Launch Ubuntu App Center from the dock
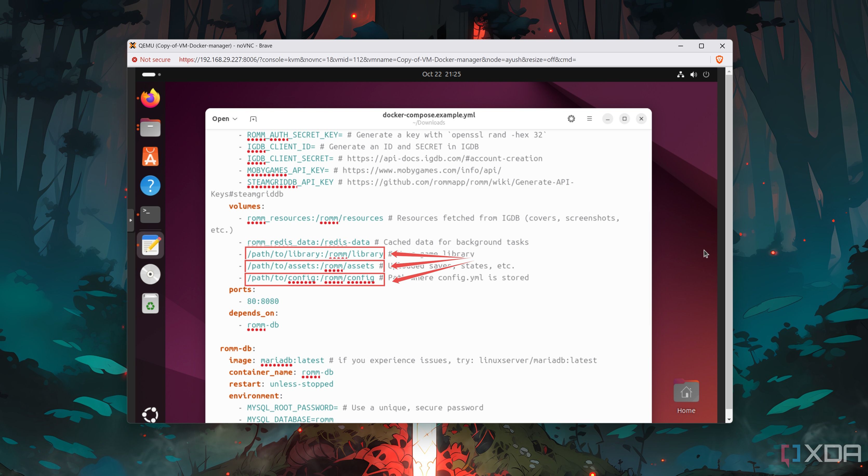 [150, 157]
